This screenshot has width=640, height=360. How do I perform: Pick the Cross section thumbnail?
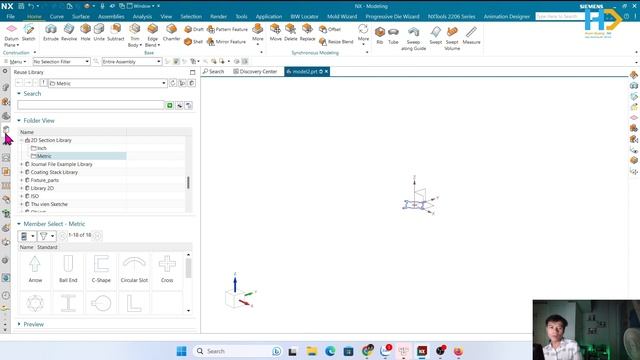(x=167, y=269)
